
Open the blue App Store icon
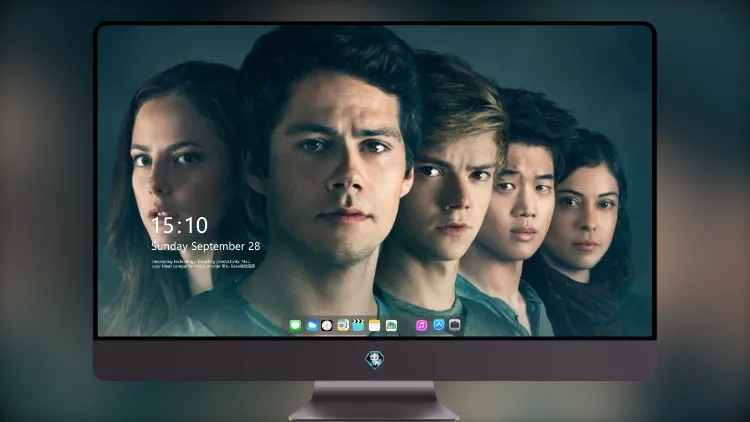click(439, 325)
